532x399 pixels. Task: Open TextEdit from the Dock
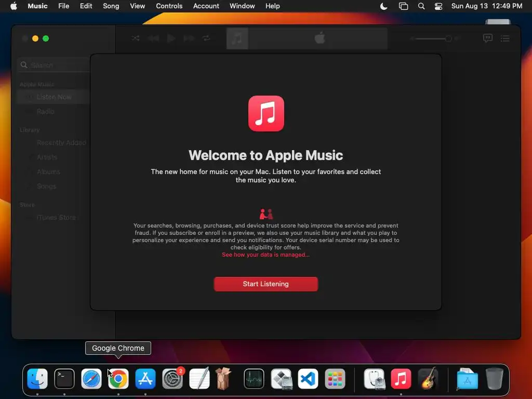199,378
